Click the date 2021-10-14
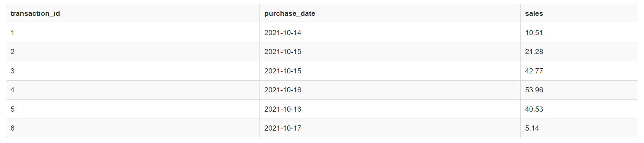The height and width of the screenshot is (143, 644). click(x=283, y=33)
